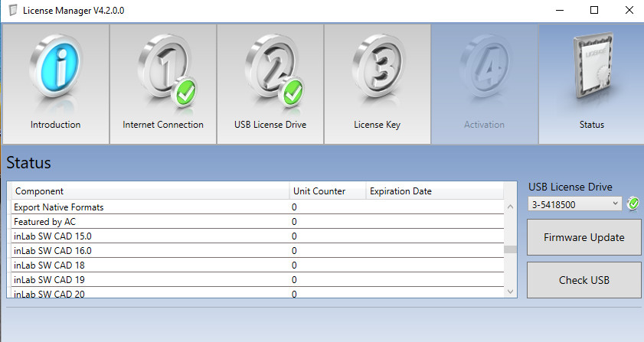The image size is (644, 342).
Task: Click the Firmware Update button
Action: pos(584,237)
